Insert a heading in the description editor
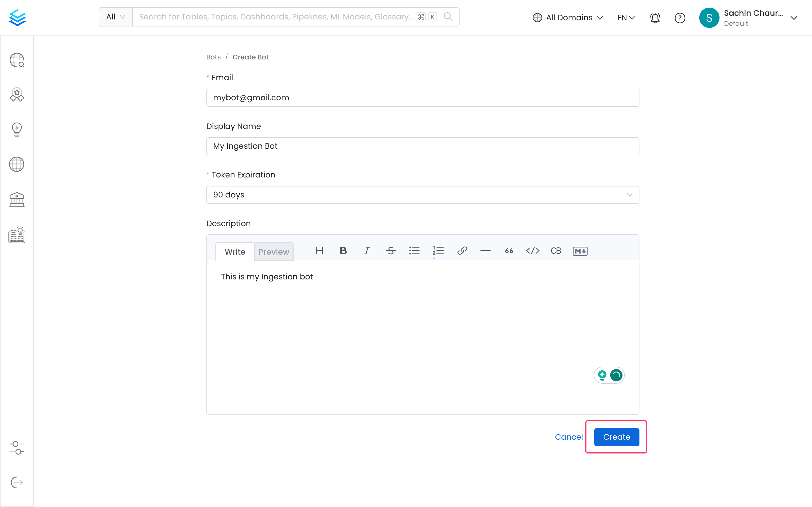Screen dimensions: 812x507 [x=319, y=250]
